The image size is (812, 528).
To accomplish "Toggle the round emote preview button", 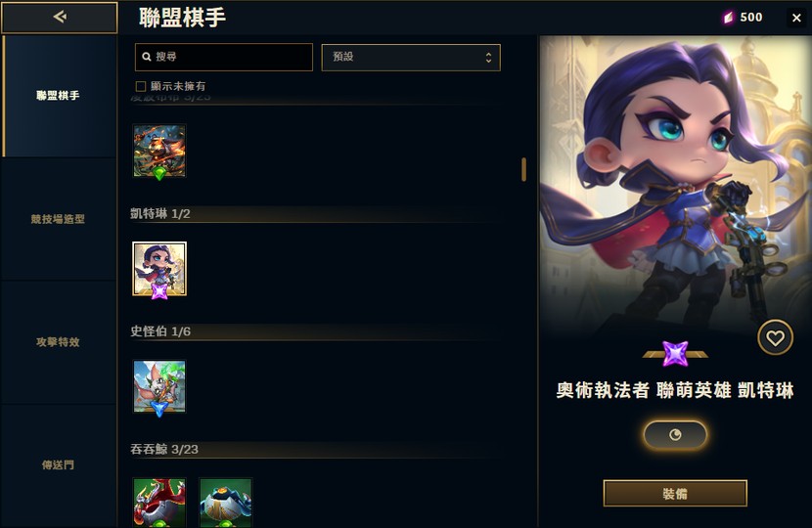I will [x=675, y=435].
